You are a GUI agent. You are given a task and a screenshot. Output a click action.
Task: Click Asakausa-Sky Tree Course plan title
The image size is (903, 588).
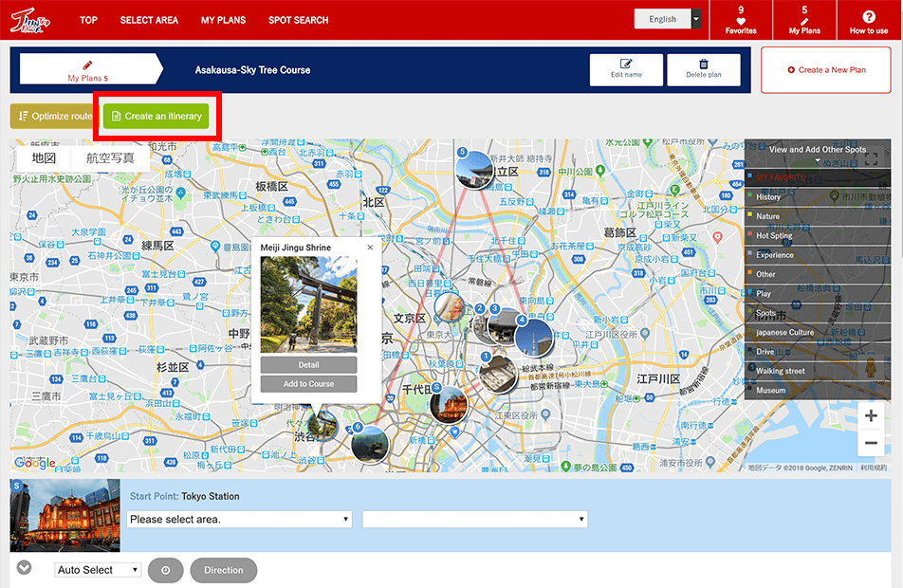[252, 70]
